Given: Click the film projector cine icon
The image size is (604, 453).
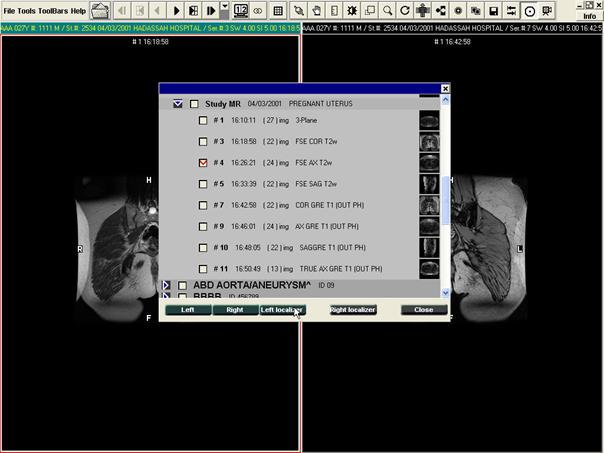Looking at the screenshot, I should click(x=547, y=11).
